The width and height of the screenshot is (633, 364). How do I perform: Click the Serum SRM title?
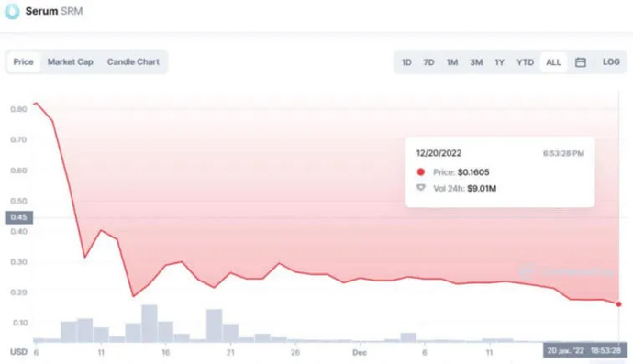(x=54, y=11)
